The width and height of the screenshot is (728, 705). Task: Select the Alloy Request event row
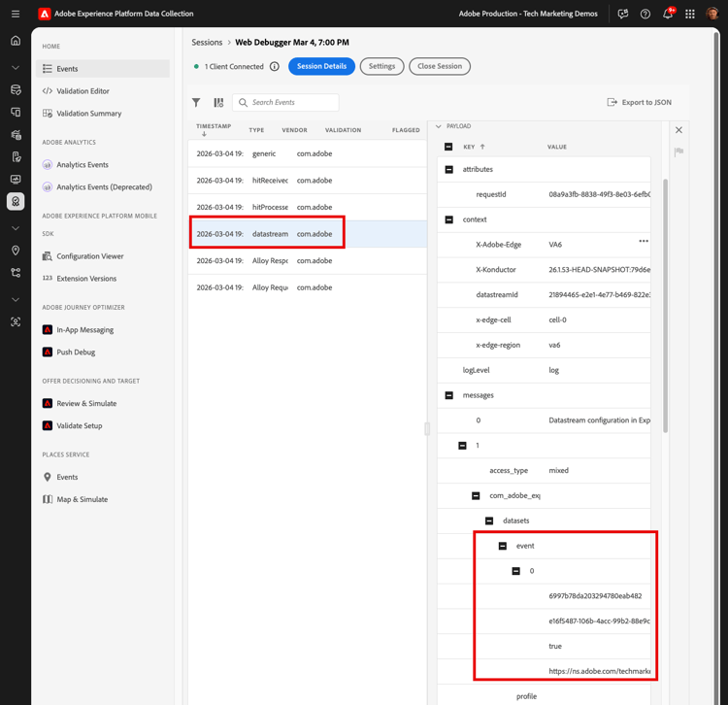click(308, 288)
